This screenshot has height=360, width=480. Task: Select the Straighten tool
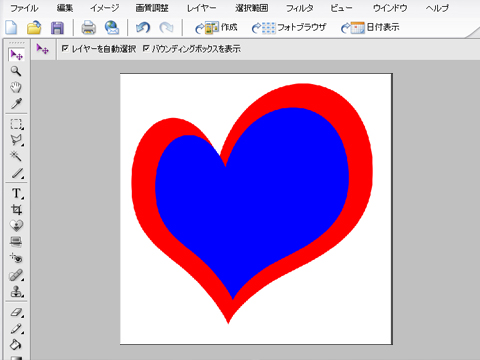pos(16,242)
